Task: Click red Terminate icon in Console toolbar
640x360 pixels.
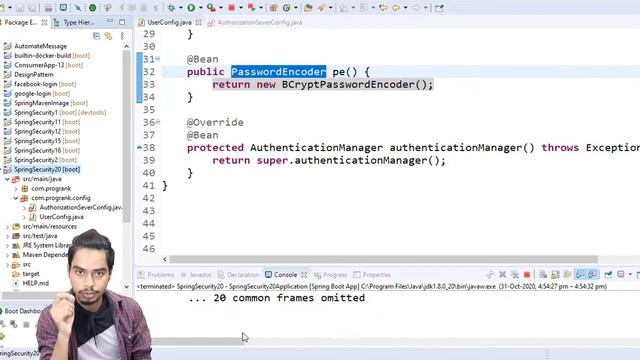Action: pos(527,275)
